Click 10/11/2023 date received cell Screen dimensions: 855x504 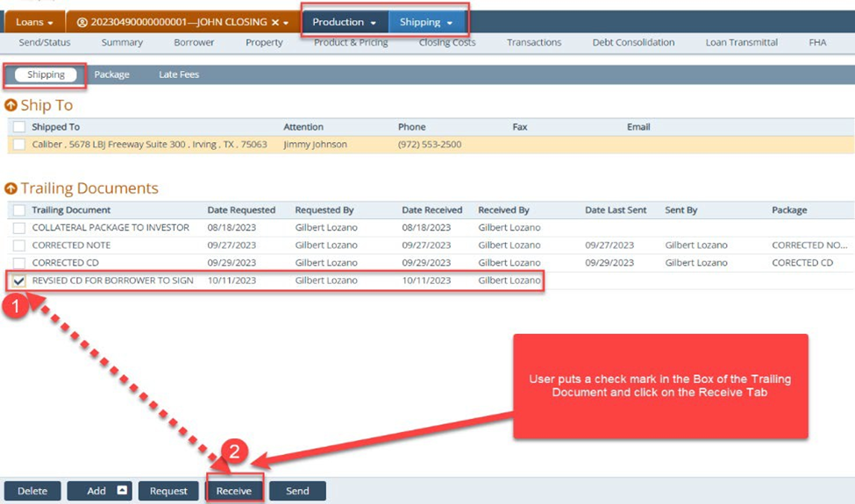pos(426,280)
